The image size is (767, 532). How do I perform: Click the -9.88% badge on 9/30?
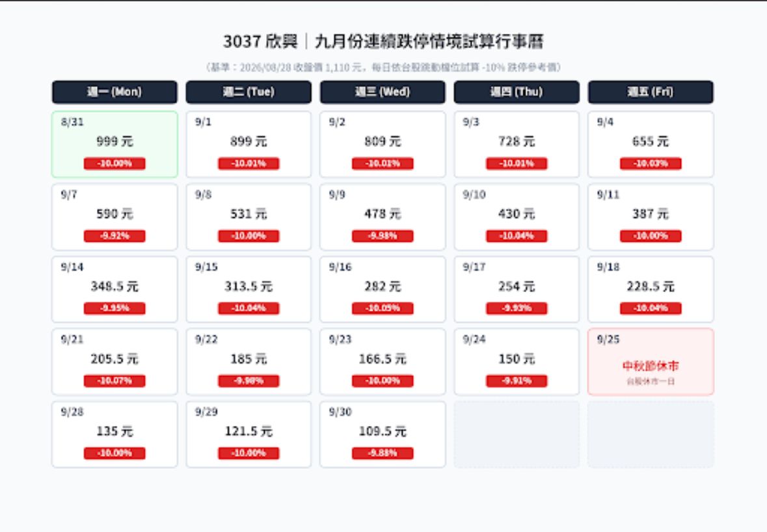pos(383,453)
